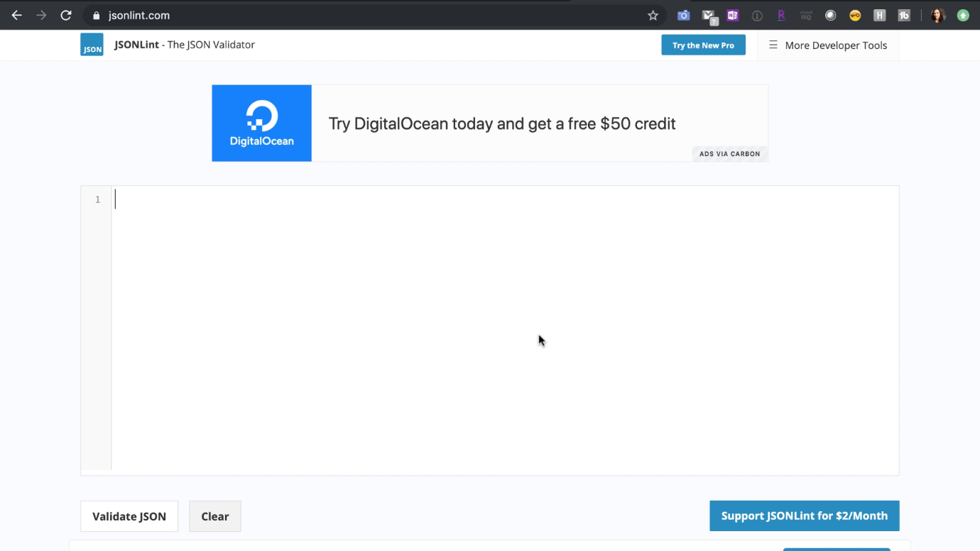Open the yellow key password extension
The image size is (980, 551).
pos(855,15)
